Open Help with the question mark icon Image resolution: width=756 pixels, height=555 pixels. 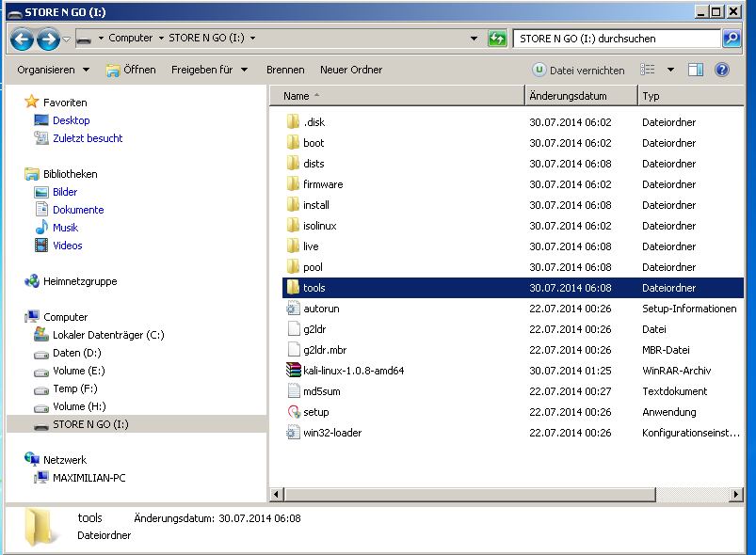(722, 70)
